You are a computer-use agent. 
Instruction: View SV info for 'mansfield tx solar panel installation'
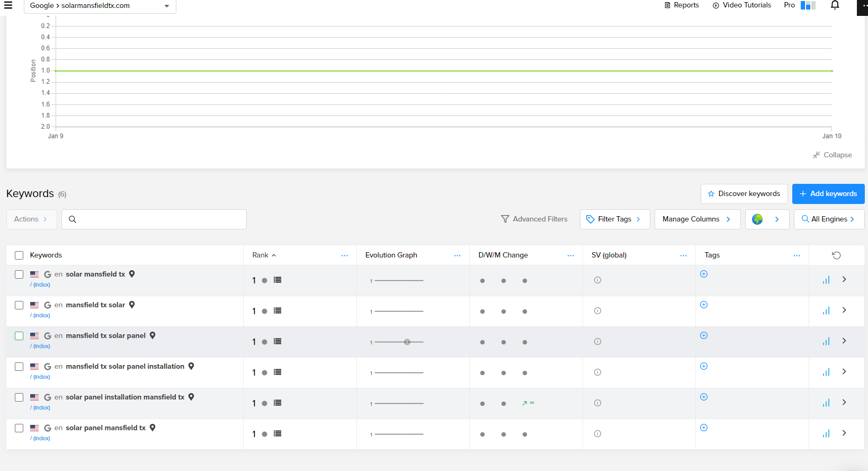[597, 372]
